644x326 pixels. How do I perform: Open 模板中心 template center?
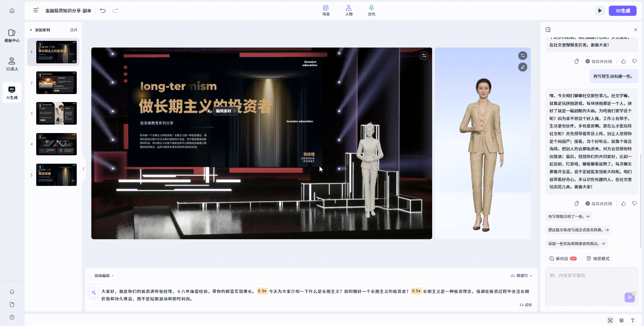12,36
